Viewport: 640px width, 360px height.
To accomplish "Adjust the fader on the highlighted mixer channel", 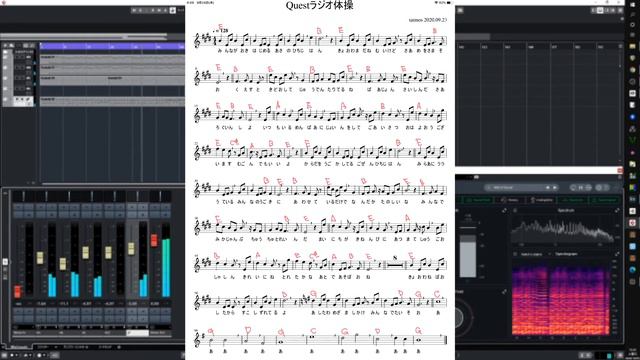I will click(131, 249).
